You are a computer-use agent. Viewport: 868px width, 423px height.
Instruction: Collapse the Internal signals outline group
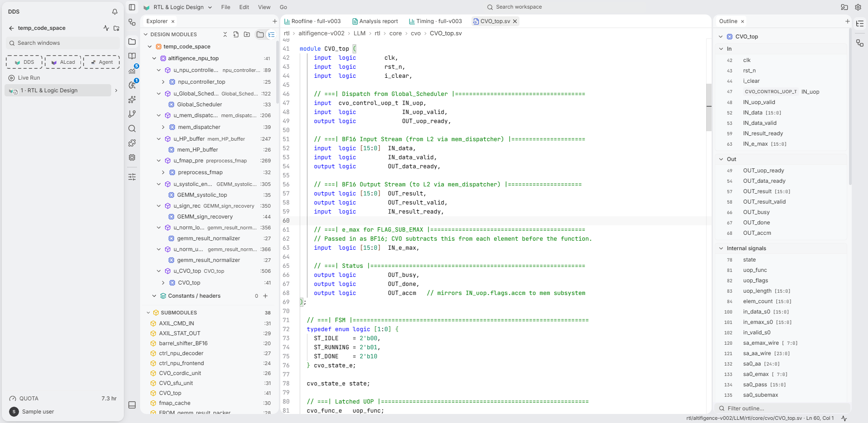(721, 248)
